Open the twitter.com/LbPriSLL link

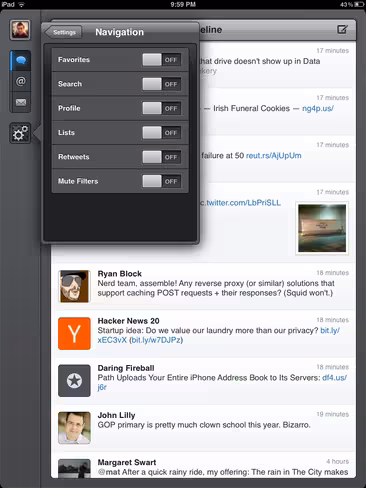243,203
